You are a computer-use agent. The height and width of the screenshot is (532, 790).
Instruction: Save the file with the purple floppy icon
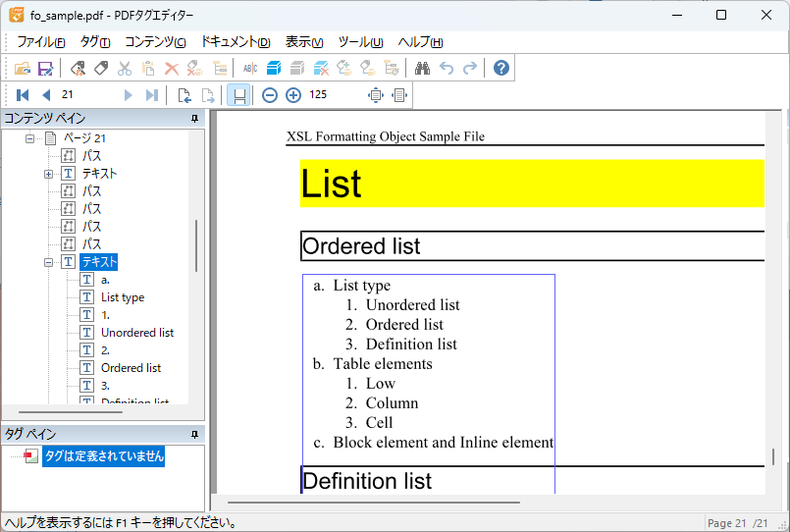(45, 68)
